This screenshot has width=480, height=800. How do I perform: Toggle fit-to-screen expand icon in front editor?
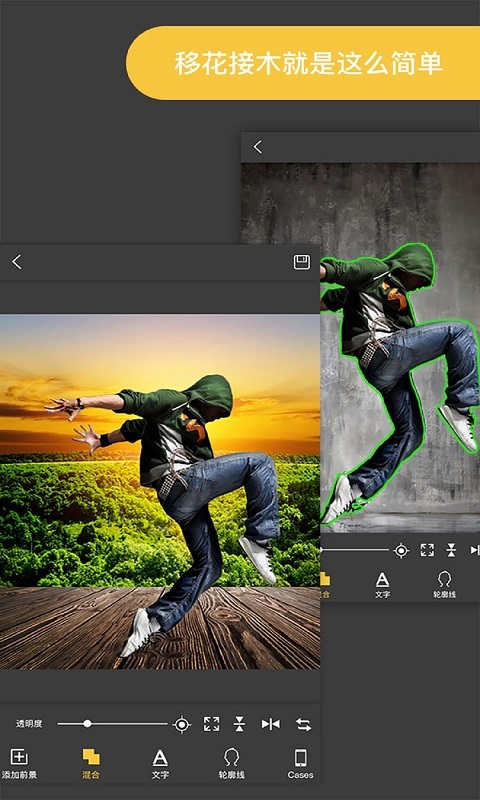coord(211,724)
